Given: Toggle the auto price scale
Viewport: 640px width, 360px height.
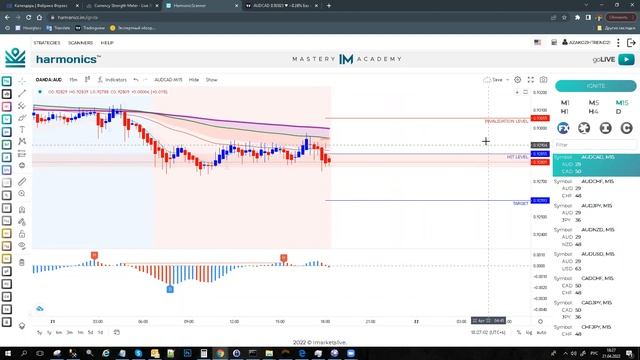Looking at the screenshot, I should (541, 333).
